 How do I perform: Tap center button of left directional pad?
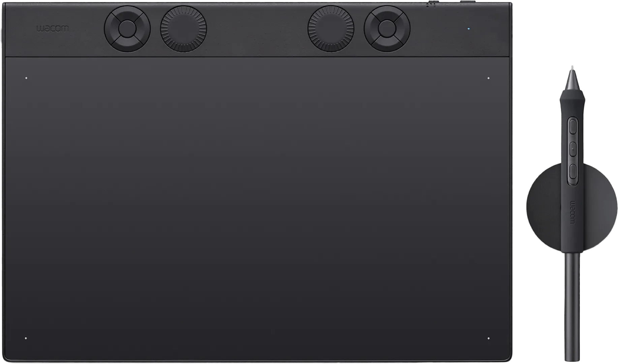[127, 29]
